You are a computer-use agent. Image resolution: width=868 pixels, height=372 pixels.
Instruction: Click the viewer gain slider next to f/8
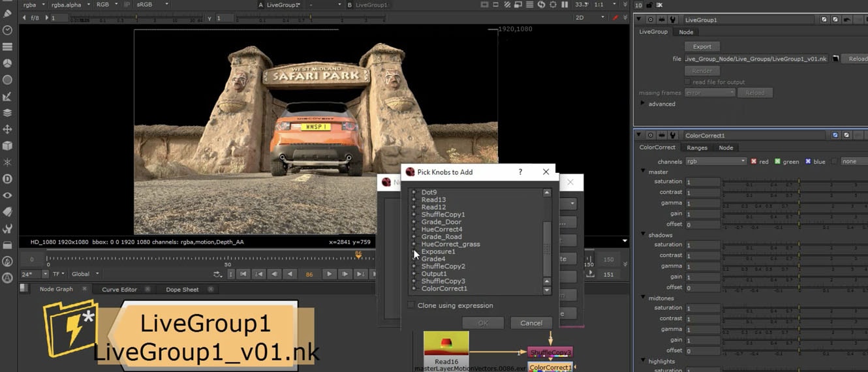pyautogui.click(x=137, y=18)
